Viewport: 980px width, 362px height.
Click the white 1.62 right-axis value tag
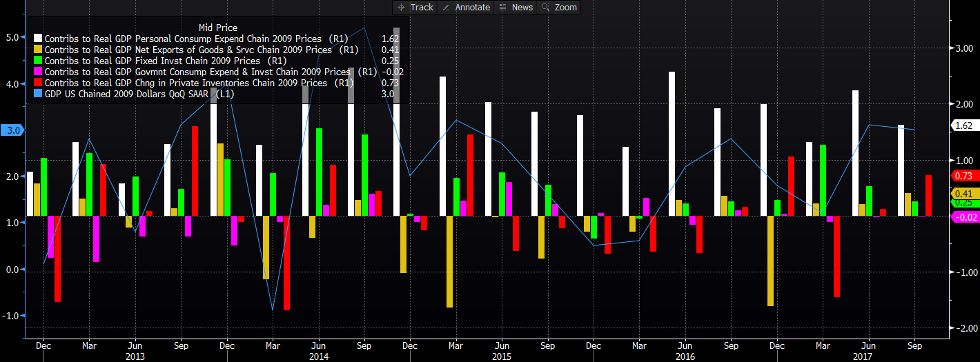[964, 125]
